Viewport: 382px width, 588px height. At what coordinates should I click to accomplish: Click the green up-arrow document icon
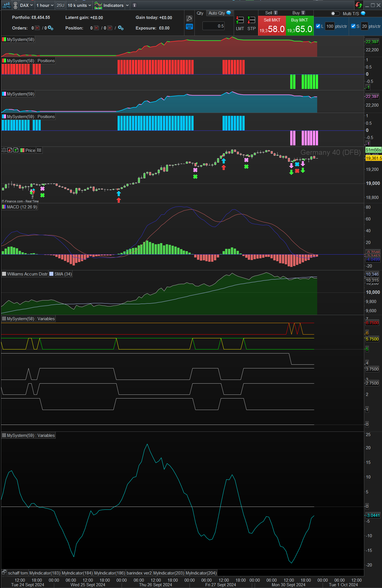click(16, 150)
